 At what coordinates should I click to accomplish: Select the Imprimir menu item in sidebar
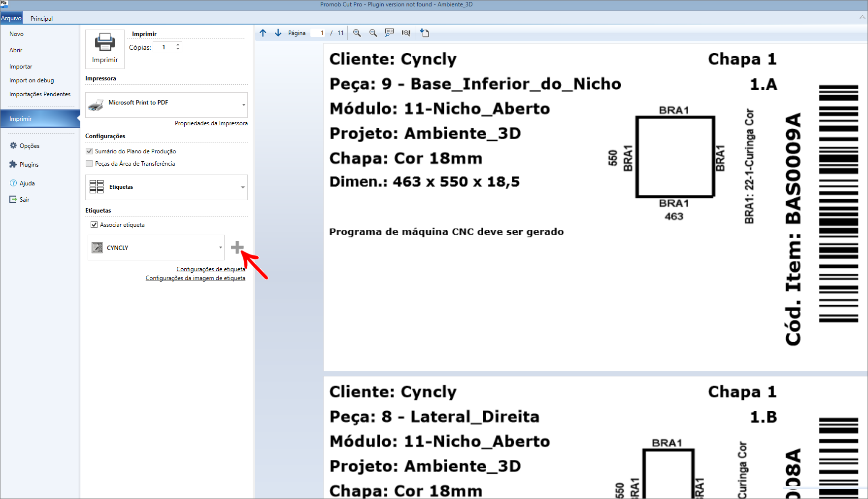pyautogui.click(x=40, y=119)
